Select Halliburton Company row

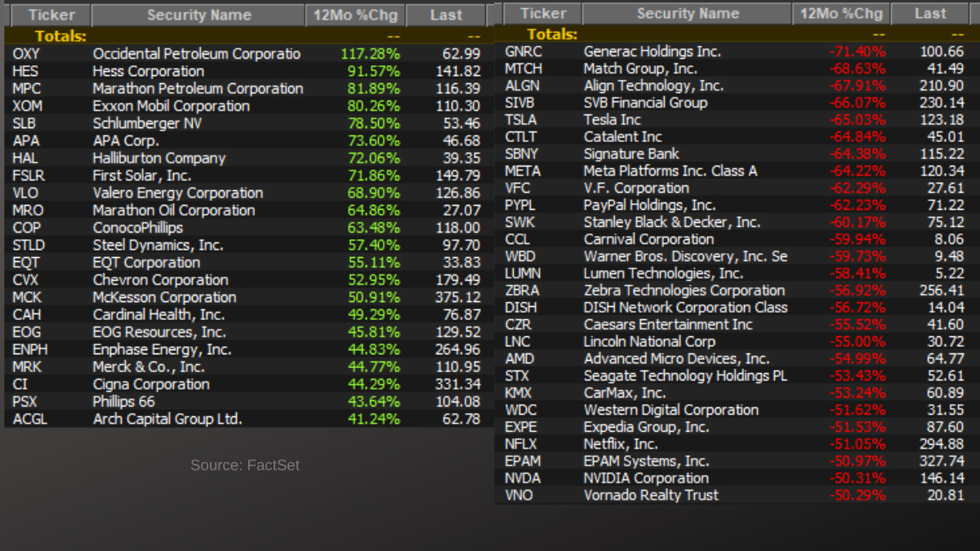(249, 158)
